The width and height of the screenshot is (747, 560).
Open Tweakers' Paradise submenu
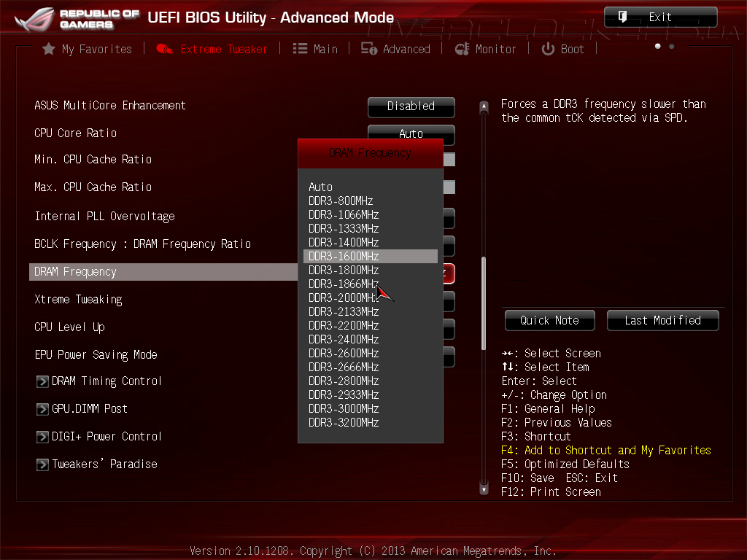[x=104, y=464]
